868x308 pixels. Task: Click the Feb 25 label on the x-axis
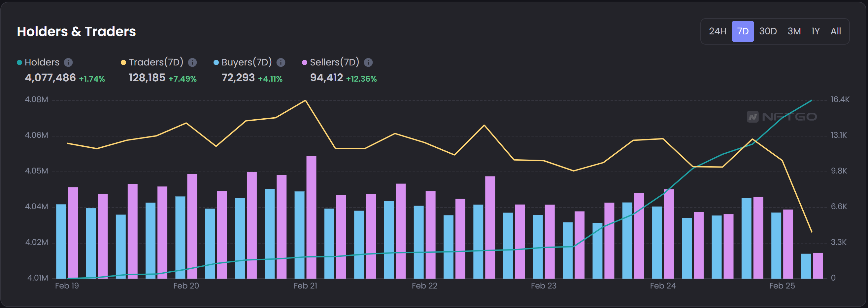[782, 286]
